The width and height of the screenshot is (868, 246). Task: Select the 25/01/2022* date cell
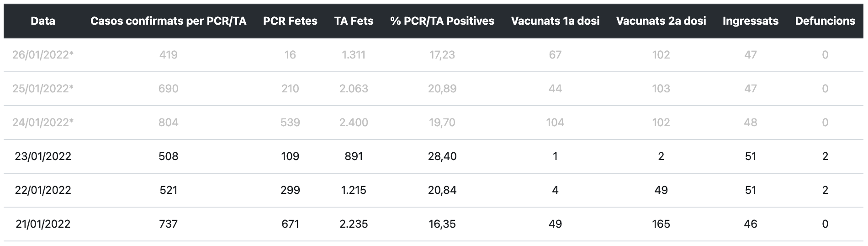pyautogui.click(x=43, y=89)
